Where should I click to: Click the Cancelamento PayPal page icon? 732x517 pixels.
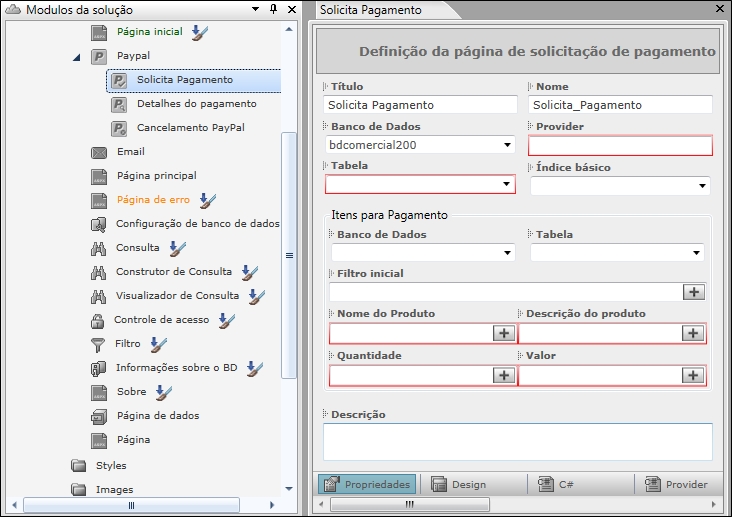(119, 128)
